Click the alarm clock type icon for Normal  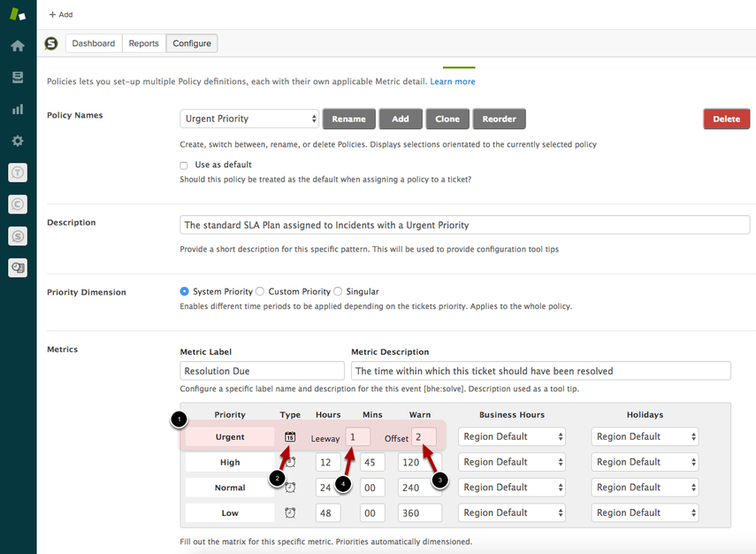[x=290, y=488]
